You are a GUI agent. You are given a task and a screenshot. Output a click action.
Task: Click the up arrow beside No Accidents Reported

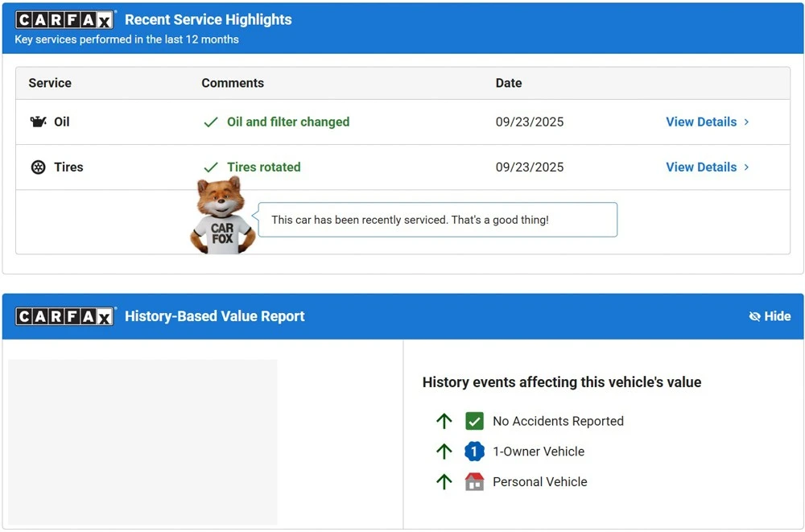(x=444, y=421)
